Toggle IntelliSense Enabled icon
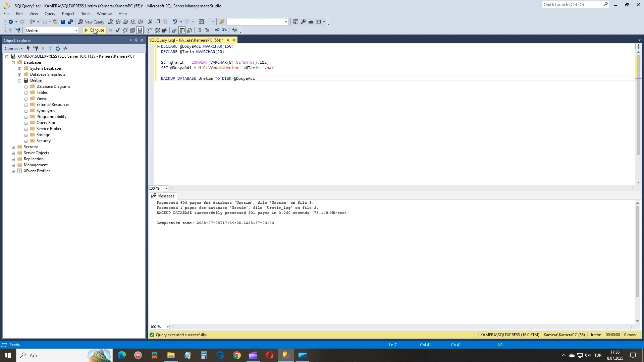The image size is (644, 362). tap(140, 30)
